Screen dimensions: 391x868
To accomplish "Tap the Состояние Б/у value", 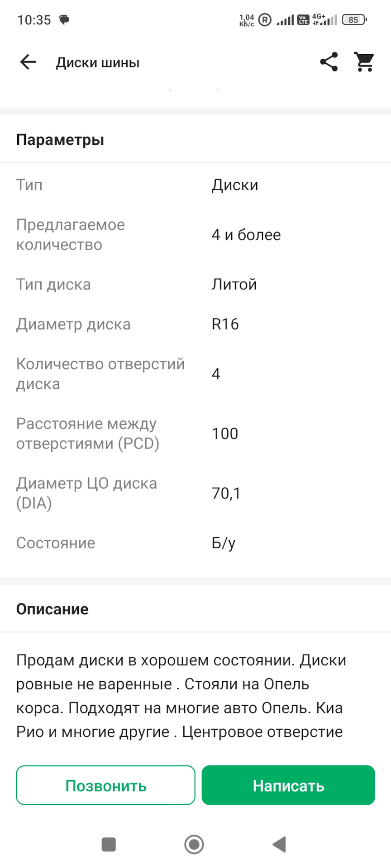I will [224, 543].
